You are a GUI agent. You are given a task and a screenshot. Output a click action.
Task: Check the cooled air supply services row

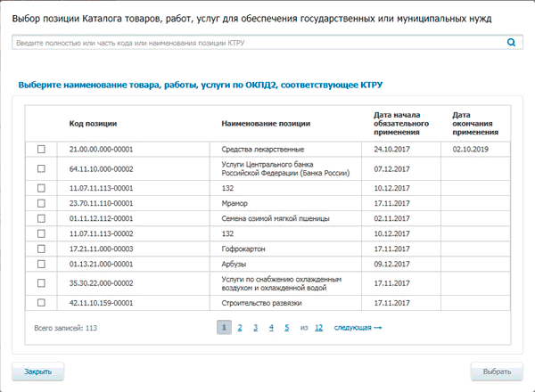click(41, 282)
